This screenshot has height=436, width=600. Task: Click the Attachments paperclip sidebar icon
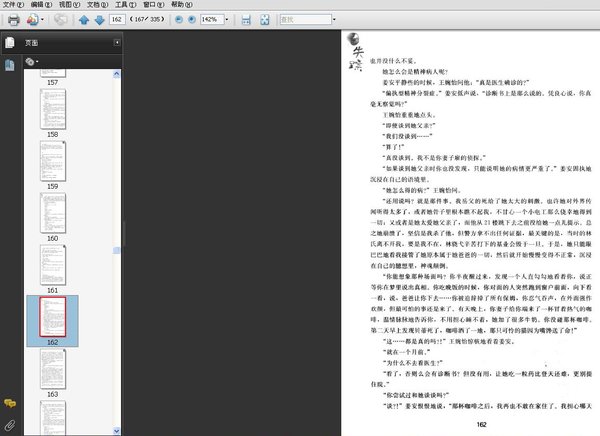click(x=10, y=425)
